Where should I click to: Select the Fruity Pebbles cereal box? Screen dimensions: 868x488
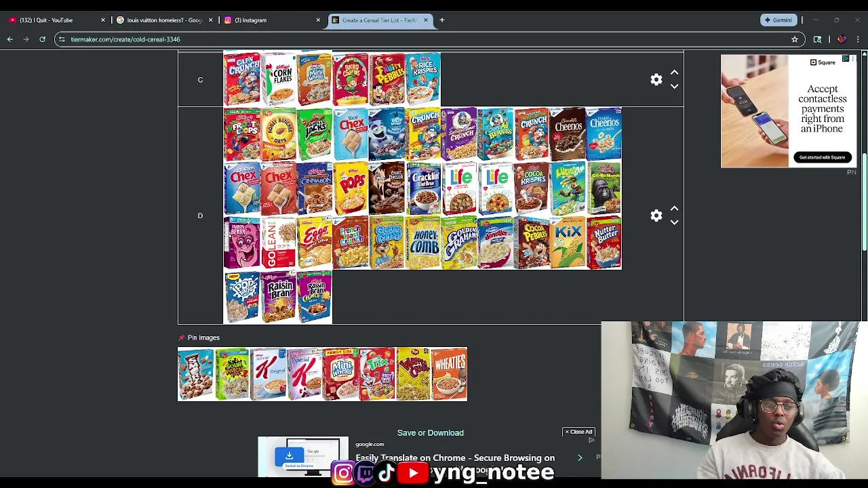(x=387, y=80)
